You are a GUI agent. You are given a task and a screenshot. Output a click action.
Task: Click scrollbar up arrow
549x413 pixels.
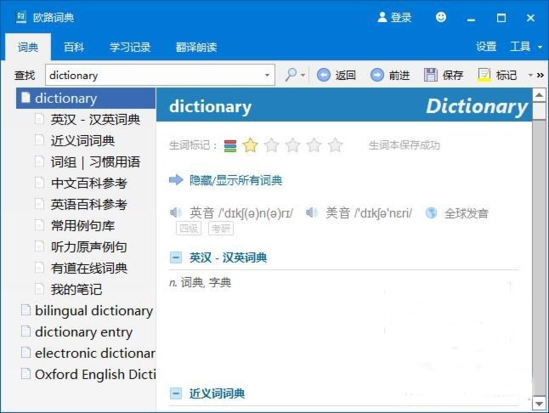[x=539, y=95]
